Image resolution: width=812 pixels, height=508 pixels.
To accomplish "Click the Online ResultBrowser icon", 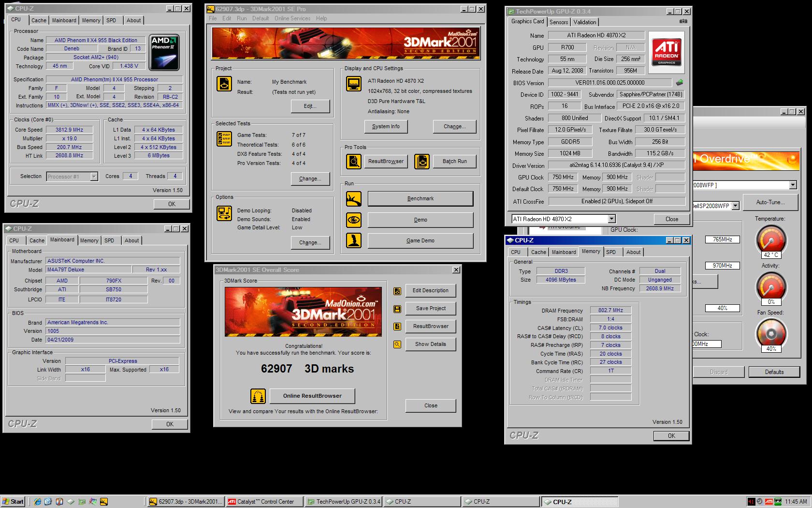I will pos(258,396).
